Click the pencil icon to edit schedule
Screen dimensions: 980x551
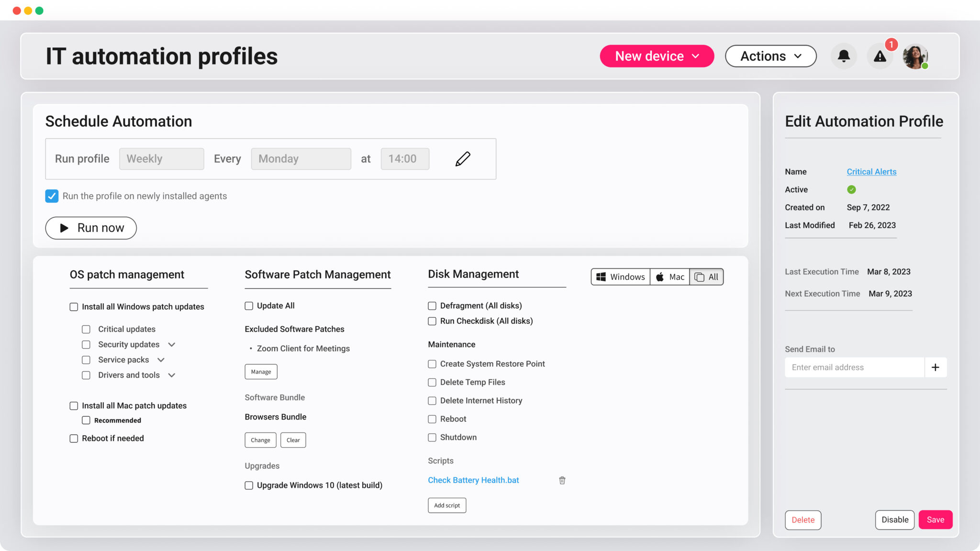tap(462, 159)
